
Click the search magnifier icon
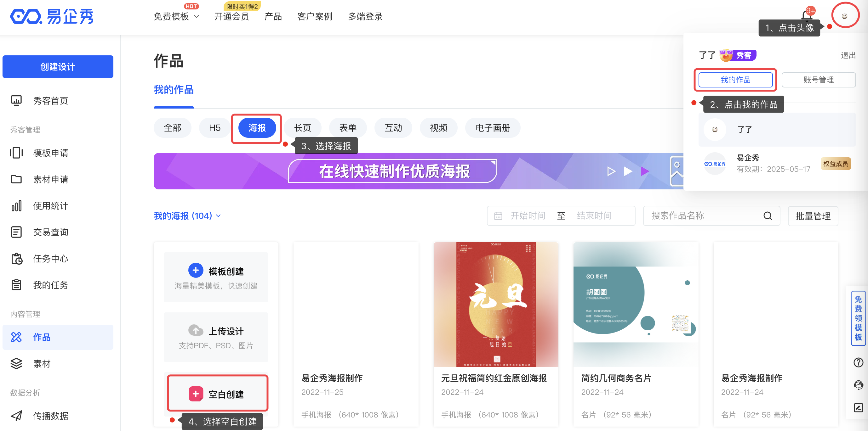coord(768,216)
